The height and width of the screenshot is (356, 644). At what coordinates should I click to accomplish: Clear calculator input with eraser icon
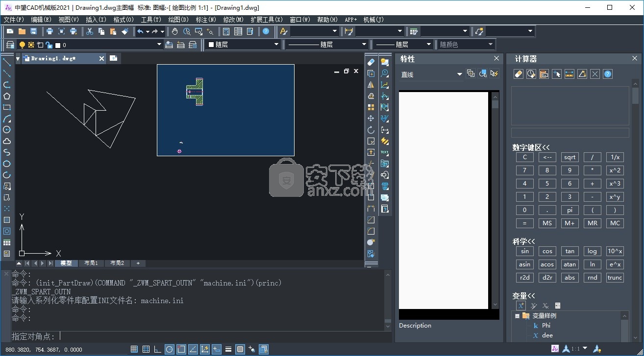click(x=518, y=74)
